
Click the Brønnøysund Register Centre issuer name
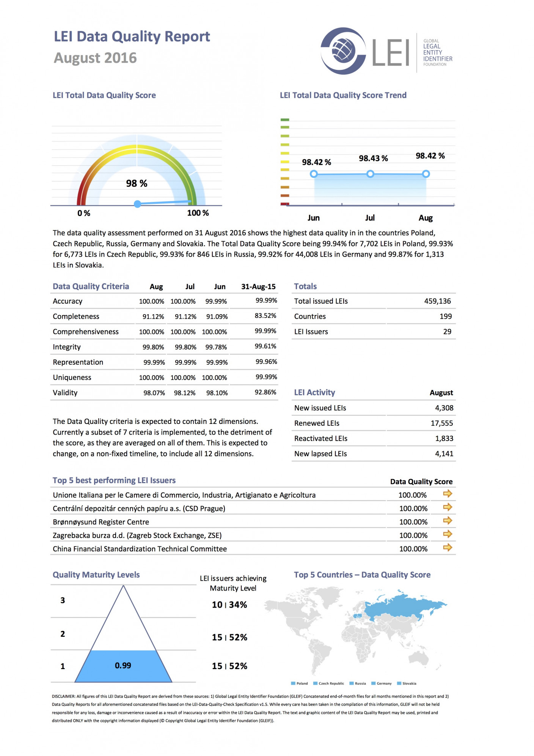101,522
